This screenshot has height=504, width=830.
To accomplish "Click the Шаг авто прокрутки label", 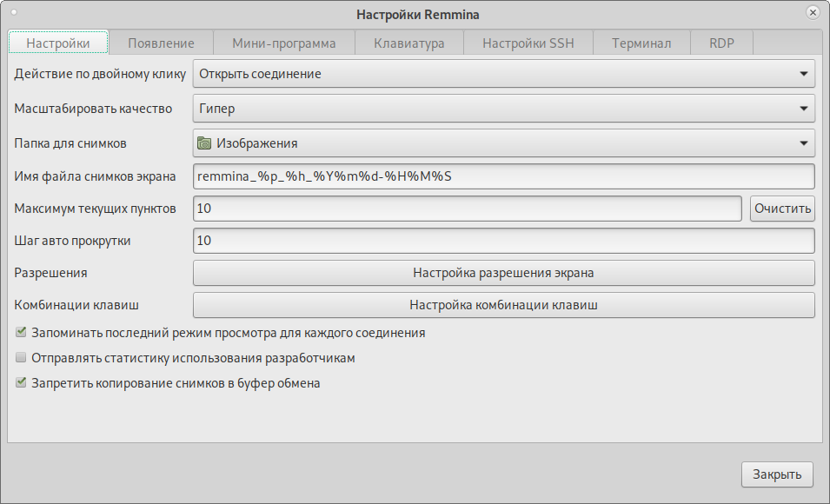I will point(72,241).
